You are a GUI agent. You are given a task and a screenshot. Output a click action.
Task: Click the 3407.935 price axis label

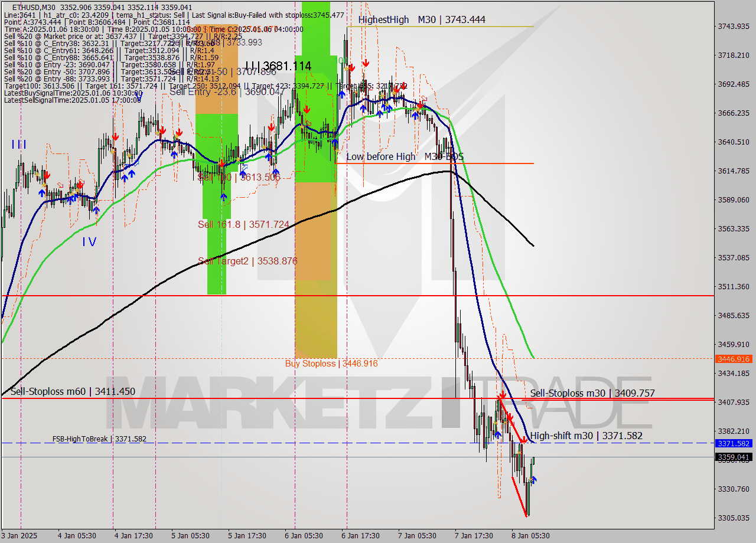[734, 402]
